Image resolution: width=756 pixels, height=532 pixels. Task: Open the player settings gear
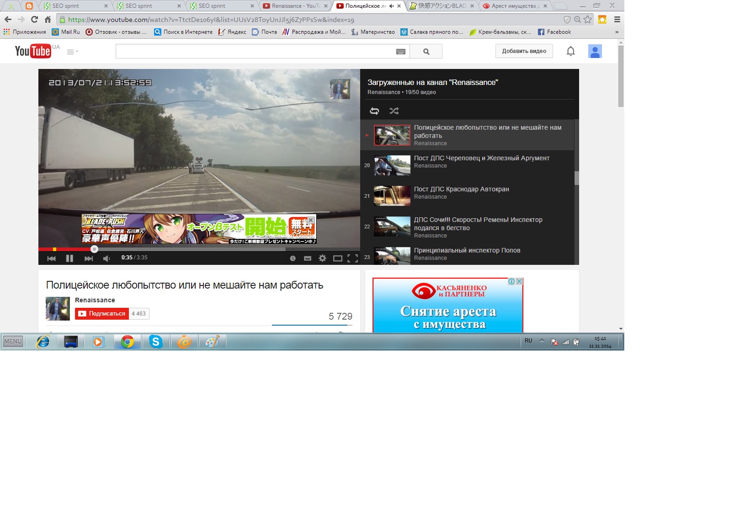pyautogui.click(x=322, y=258)
